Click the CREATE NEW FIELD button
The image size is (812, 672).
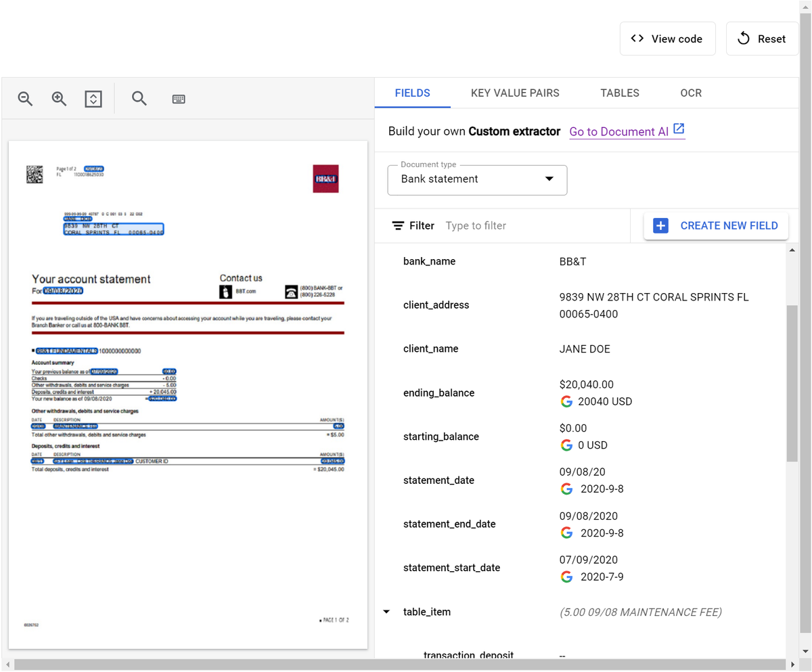coord(716,225)
